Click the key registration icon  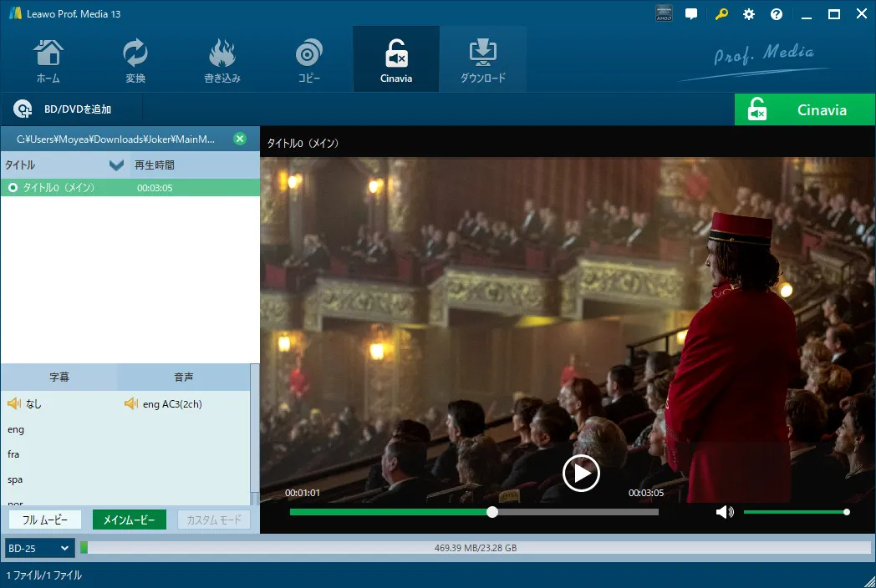tap(721, 14)
